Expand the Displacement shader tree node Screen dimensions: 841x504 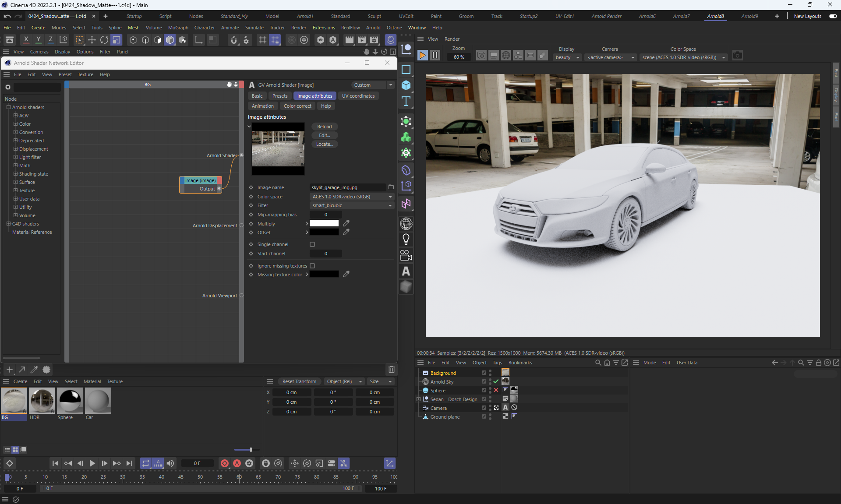pyautogui.click(x=15, y=149)
